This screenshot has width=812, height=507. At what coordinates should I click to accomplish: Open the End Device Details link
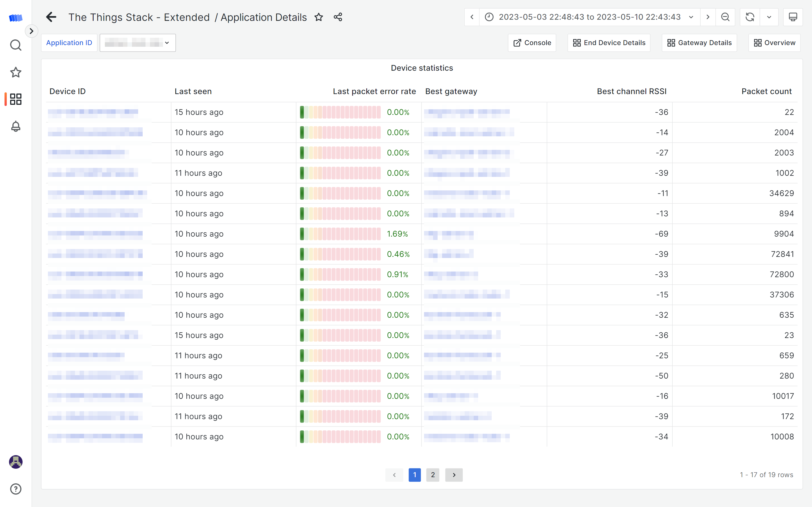click(x=609, y=43)
